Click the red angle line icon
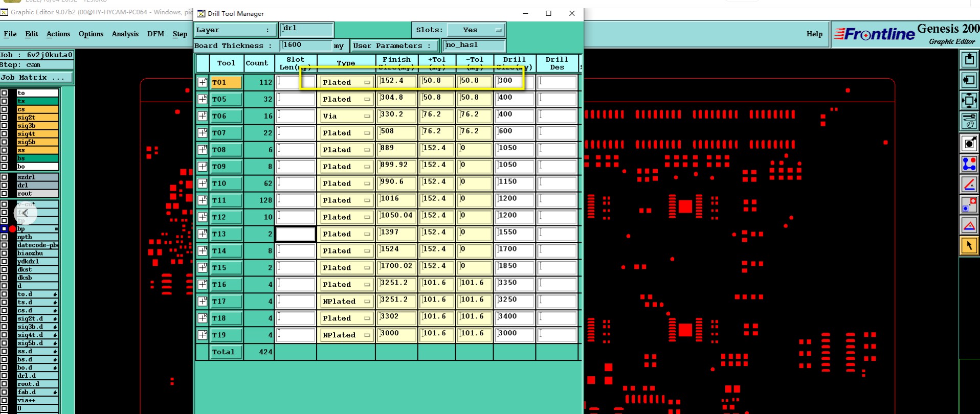This screenshot has height=414, width=980. click(969, 185)
